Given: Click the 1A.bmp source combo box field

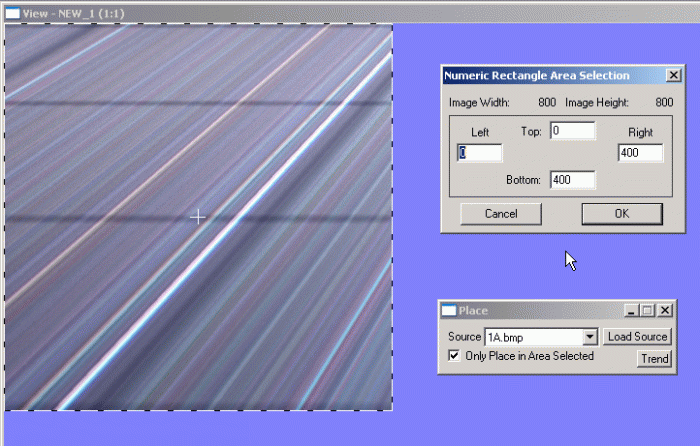Looking at the screenshot, I should pyautogui.click(x=532, y=337).
